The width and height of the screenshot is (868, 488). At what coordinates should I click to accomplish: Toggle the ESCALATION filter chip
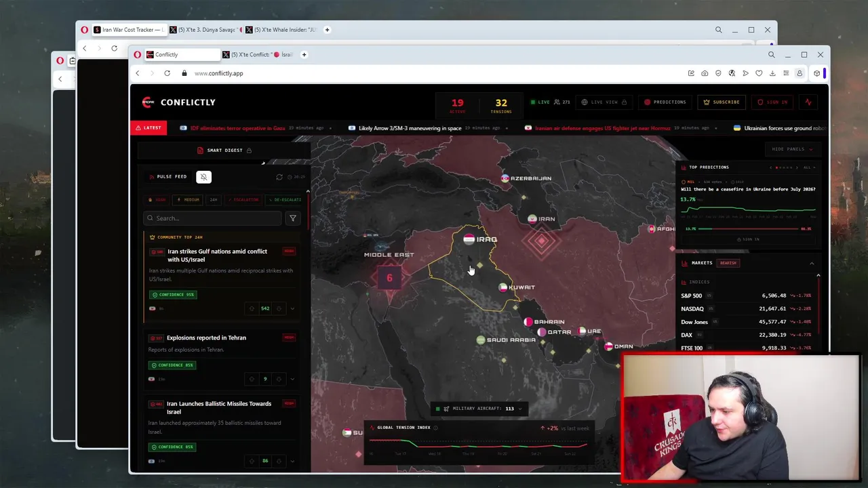(x=243, y=200)
